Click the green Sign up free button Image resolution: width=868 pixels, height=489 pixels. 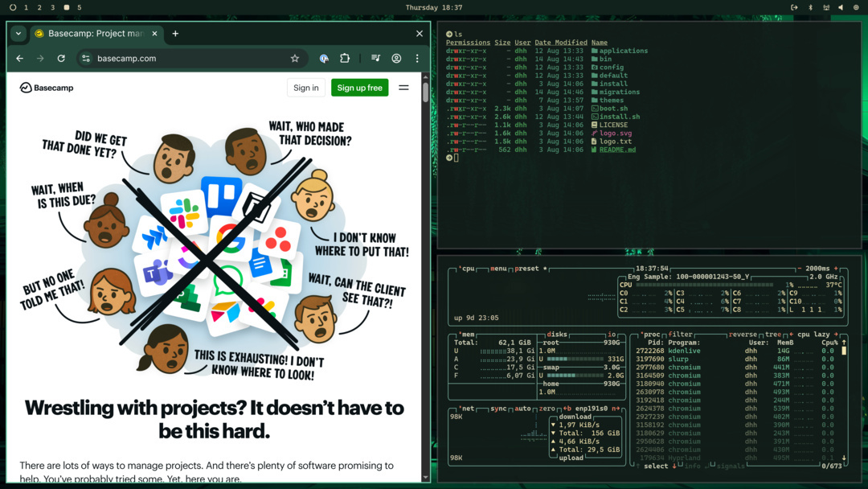pyautogui.click(x=360, y=88)
